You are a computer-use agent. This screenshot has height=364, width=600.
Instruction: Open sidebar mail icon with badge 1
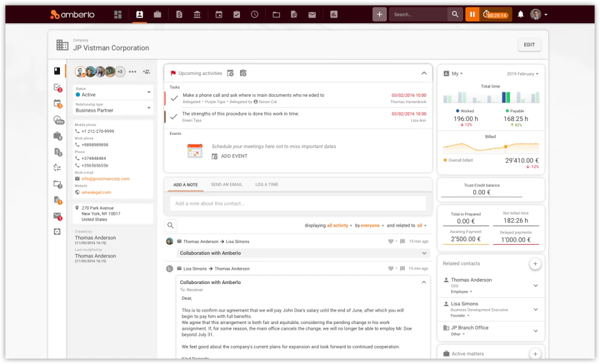pos(57,216)
